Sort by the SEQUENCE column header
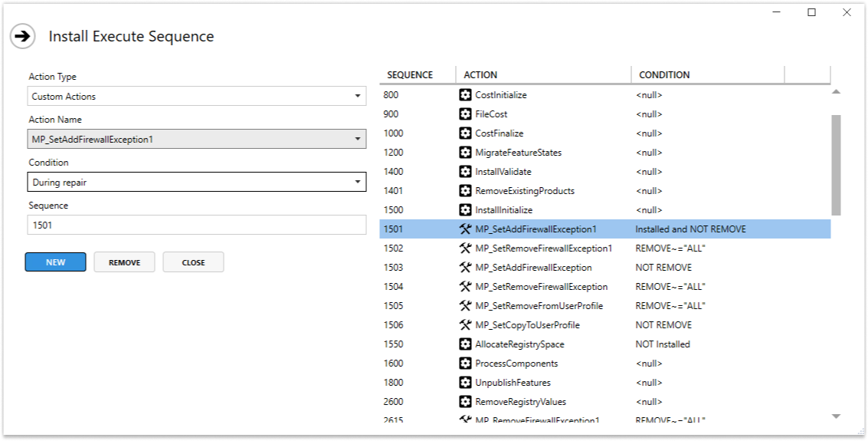Viewport: 868px width, 441px height. click(x=418, y=75)
